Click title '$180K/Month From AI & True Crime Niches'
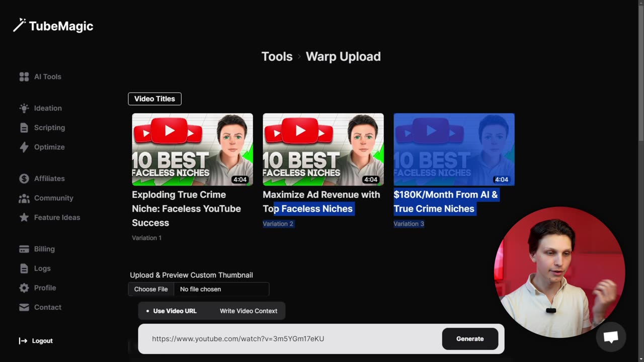The height and width of the screenshot is (362, 644). 446,202
